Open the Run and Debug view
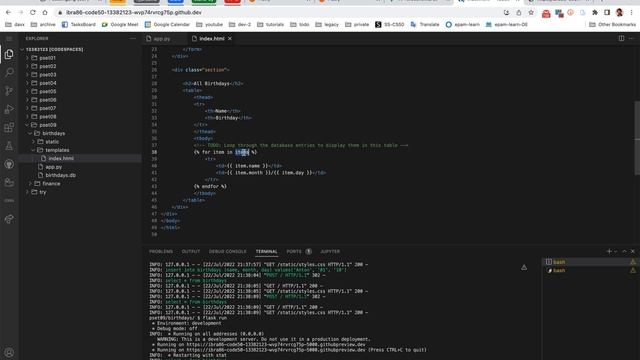Screen dimensions: 640x360 tap(9, 109)
